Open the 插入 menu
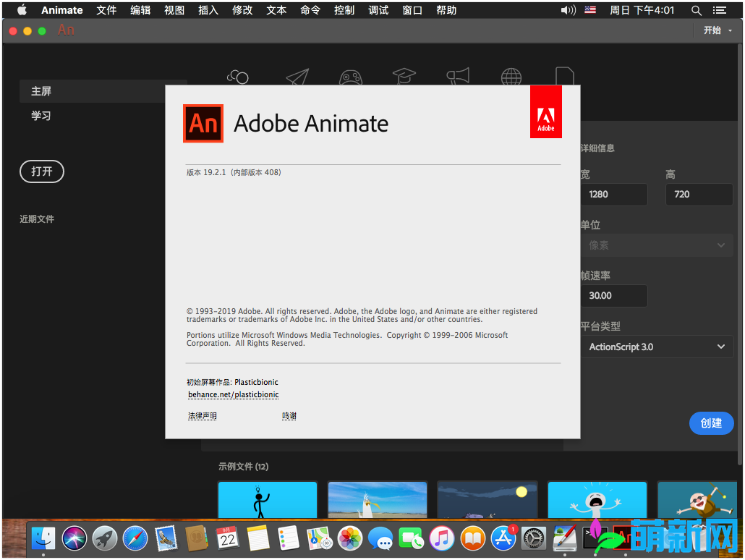Viewport: 745px width, 560px height. click(x=208, y=10)
